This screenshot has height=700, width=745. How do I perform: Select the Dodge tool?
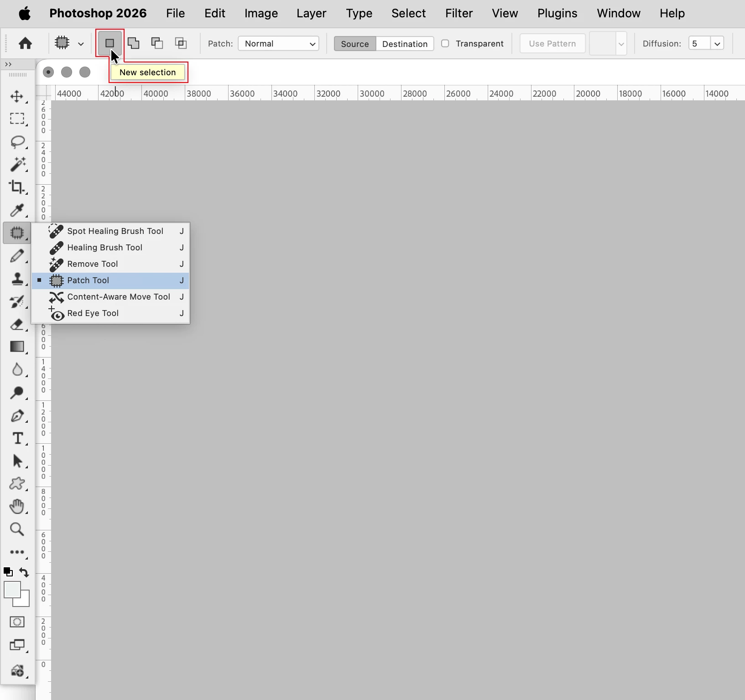coord(17,392)
